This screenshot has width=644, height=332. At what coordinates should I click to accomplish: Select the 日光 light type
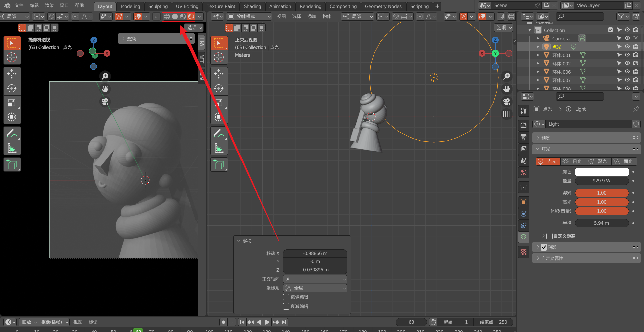(573, 161)
